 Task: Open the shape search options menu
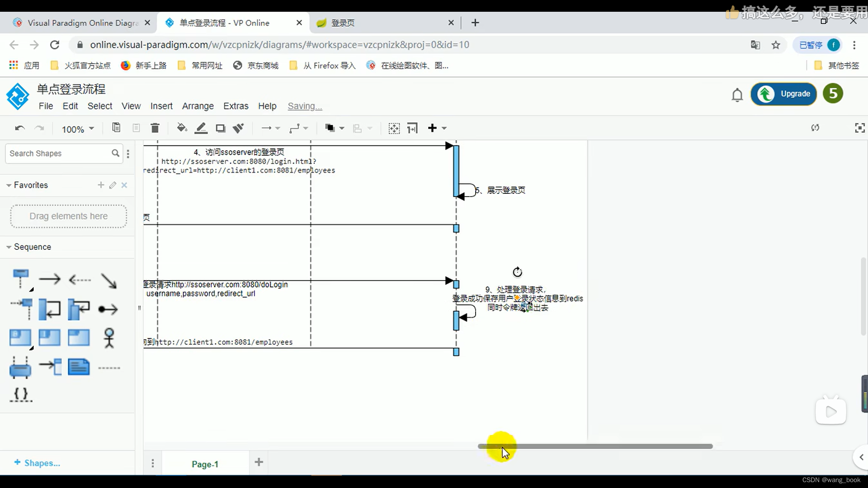click(x=128, y=154)
